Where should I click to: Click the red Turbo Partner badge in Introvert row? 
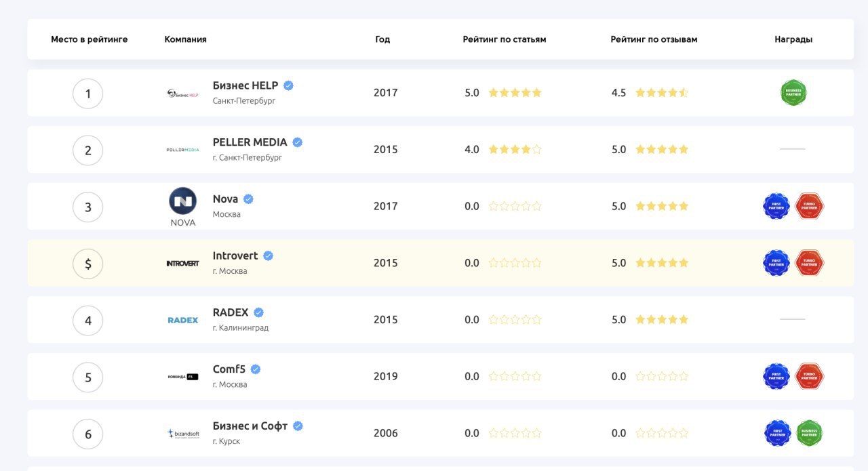click(x=810, y=263)
